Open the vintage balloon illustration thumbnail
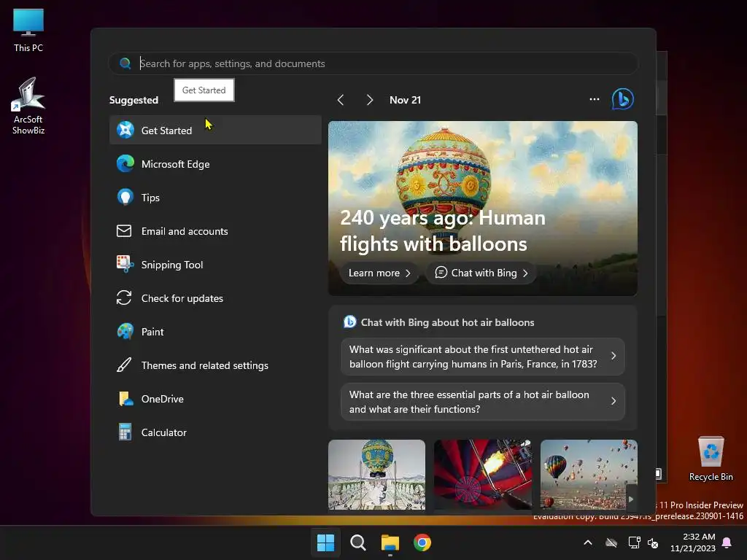 [376, 475]
